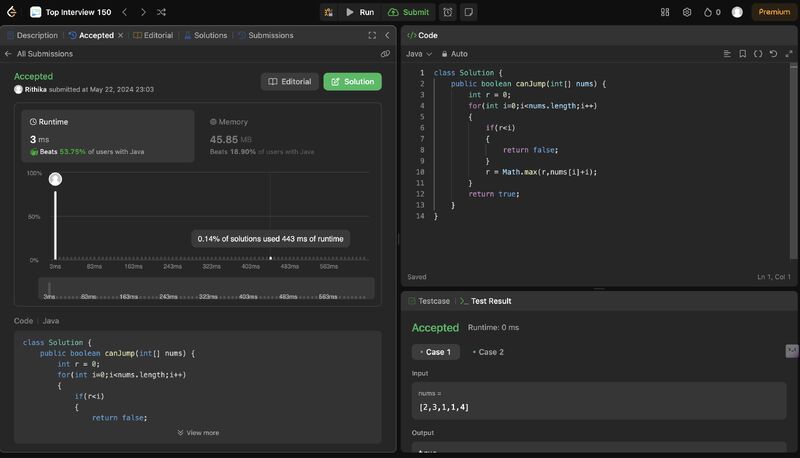The height and width of the screenshot is (458, 800).
Task: Go to the next problem arrow
Action: pos(143,12)
